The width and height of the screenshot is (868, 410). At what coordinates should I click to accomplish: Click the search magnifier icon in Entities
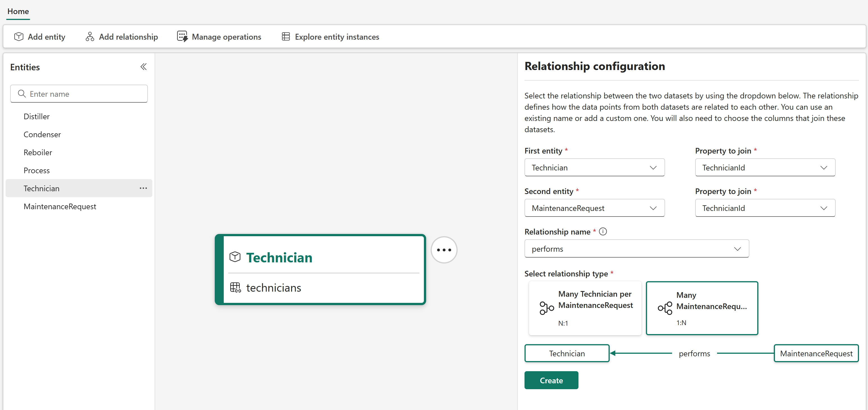tap(22, 94)
